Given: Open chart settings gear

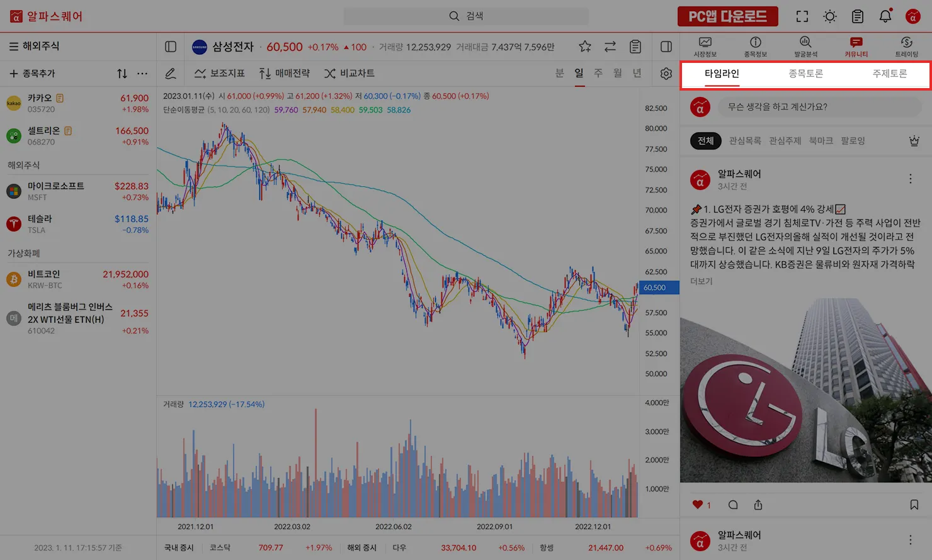Looking at the screenshot, I should point(666,74).
